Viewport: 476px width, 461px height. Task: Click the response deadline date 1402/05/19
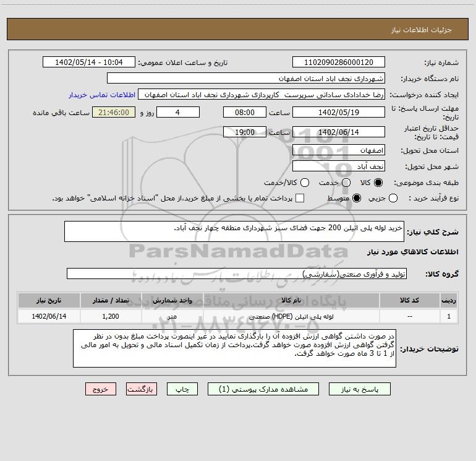pos(339,113)
